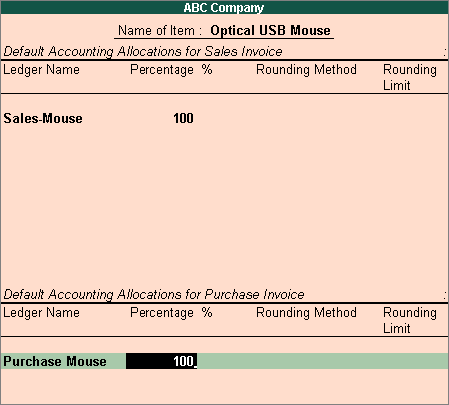Select the Optical USB Mouse item name
This screenshot has width=449, height=405.
click(270, 30)
